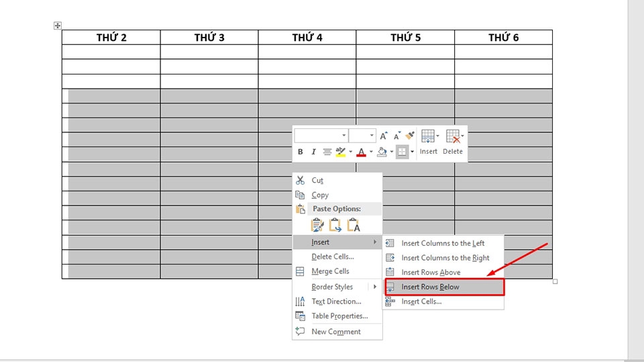Toggle Italic formatting in mini toolbar
The image size is (644, 362).
click(x=313, y=152)
